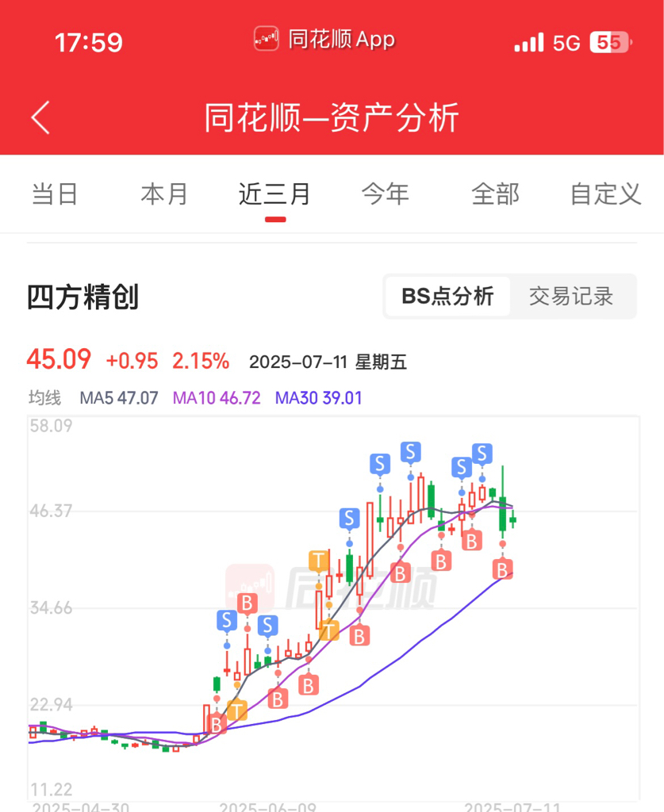Tap the MA5 47.07 indicator label
Screen dimensions: 664x812
tap(119, 398)
